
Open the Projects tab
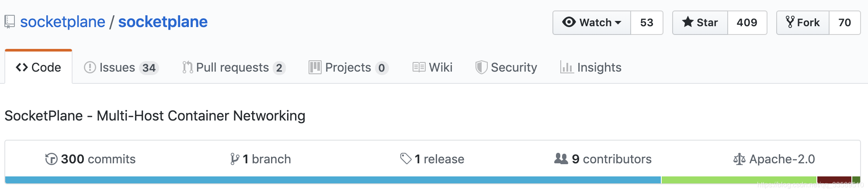(x=348, y=68)
